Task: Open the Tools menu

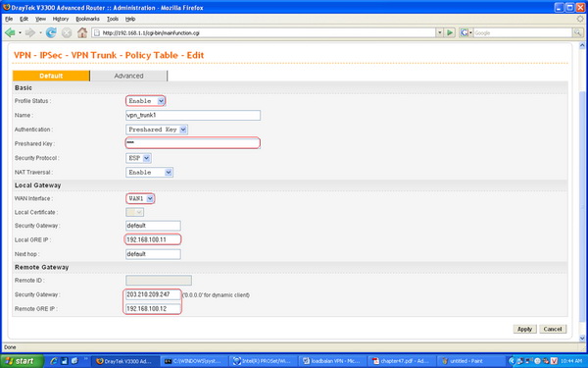Action: pos(113,19)
